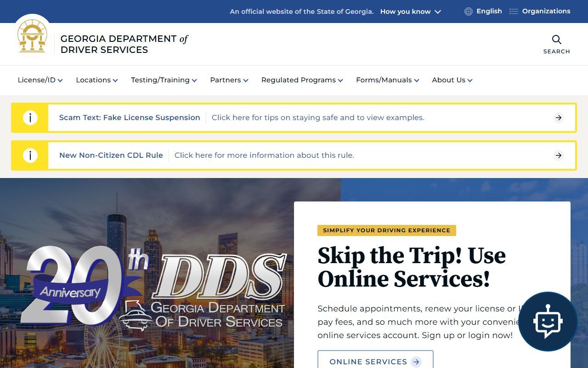
Task: Open the chatbot assistant icon
Action: pos(548,322)
